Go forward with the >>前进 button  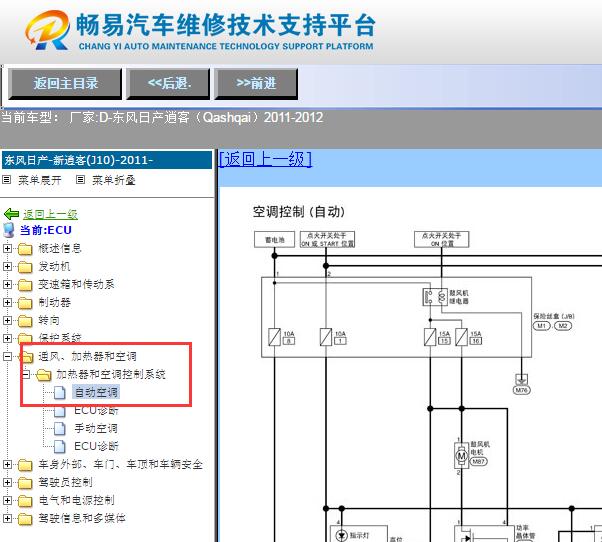tap(256, 84)
